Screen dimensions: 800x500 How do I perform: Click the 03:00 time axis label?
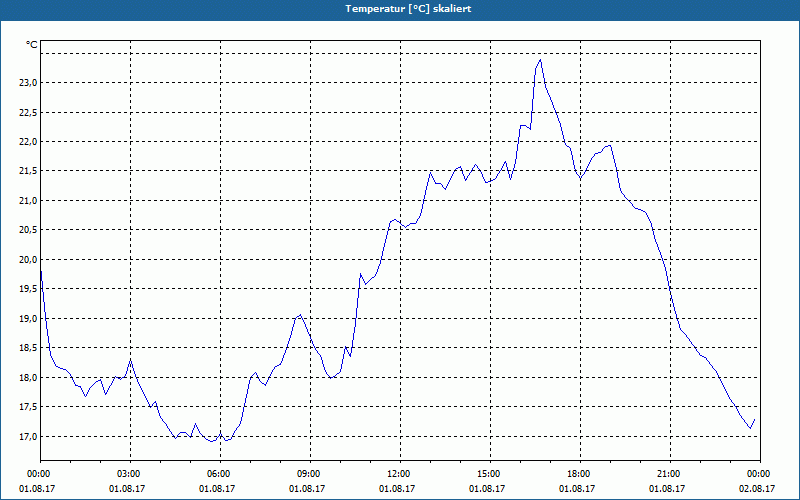tap(131, 474)
